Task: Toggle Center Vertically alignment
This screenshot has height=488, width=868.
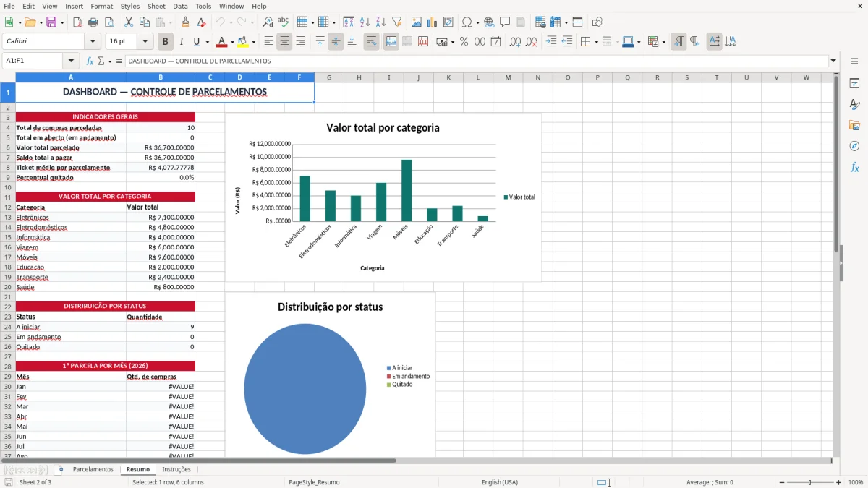Action: click(x=336, y=42)
